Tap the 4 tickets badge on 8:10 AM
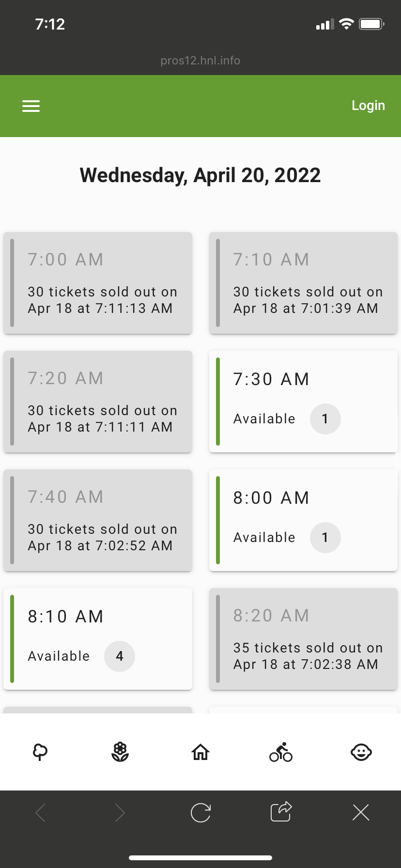 [x=120, y=656]
